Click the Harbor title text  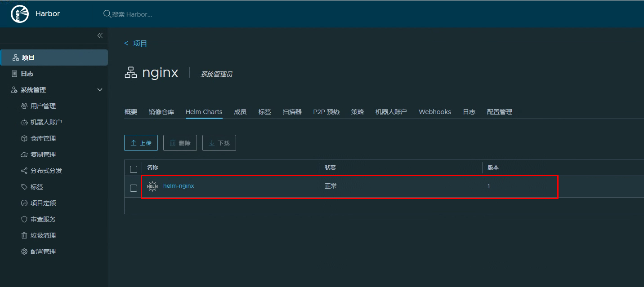coord(48,13)
